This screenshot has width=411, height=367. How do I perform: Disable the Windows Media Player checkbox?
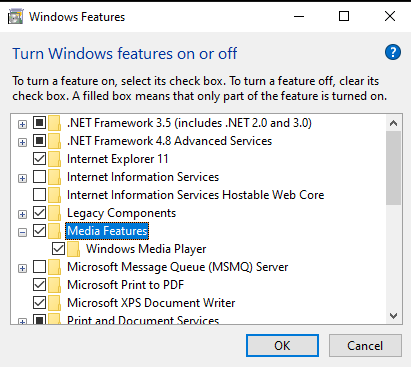click(x=58, y=249)
